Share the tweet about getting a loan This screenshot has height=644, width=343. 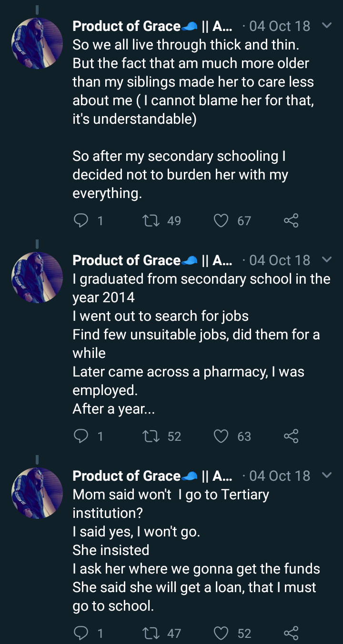tap(291, 633)
